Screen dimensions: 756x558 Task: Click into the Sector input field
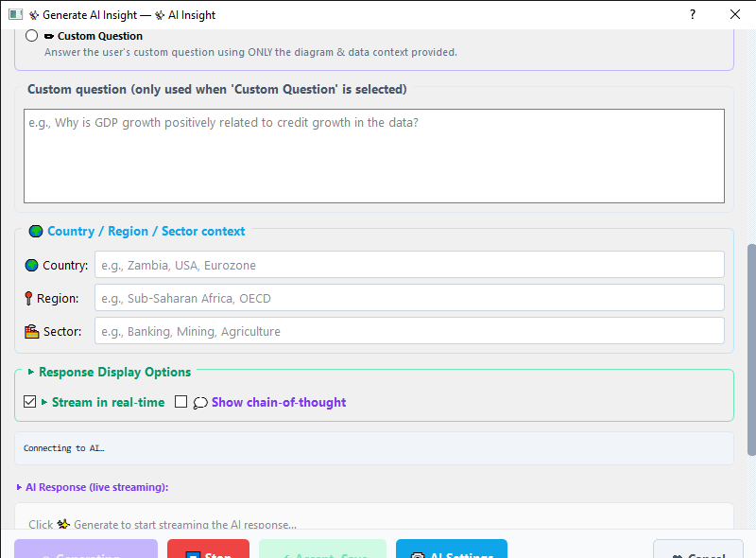[x=409, y=331]
